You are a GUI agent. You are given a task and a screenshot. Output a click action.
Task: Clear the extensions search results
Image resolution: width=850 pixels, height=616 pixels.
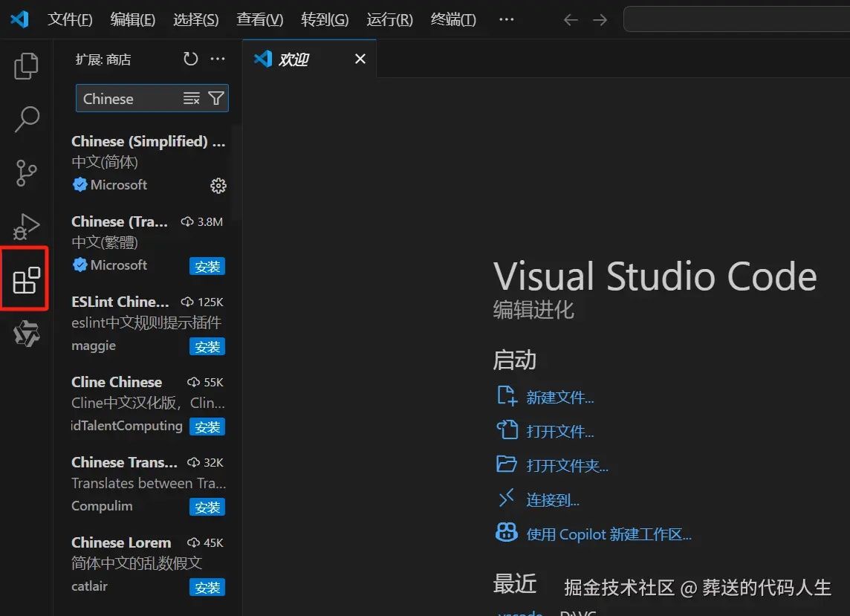192,98
